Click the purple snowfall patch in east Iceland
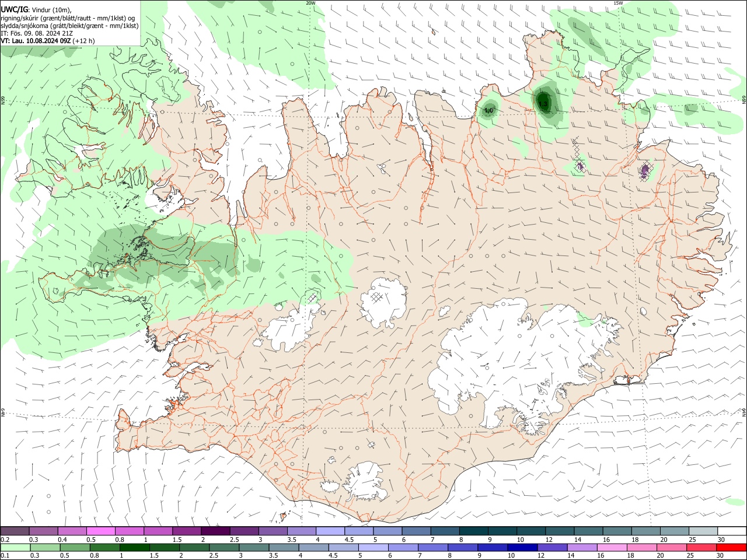747x560 pixels. click(x=644, y=171)
